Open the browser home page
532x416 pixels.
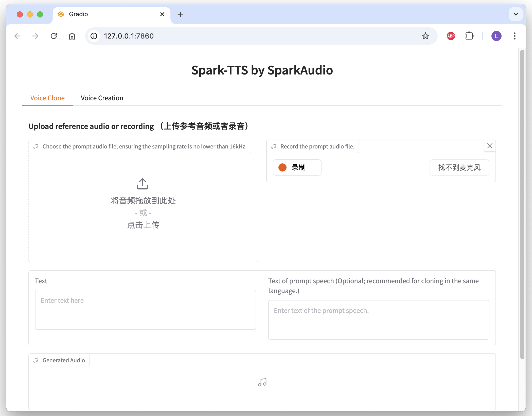tap(72, 36)
